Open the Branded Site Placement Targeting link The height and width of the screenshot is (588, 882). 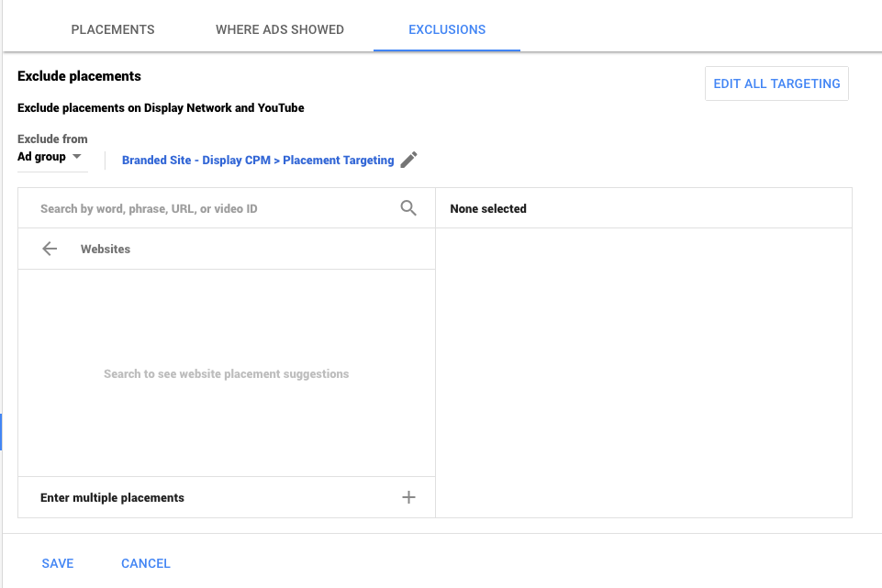(x=258, y=161)
